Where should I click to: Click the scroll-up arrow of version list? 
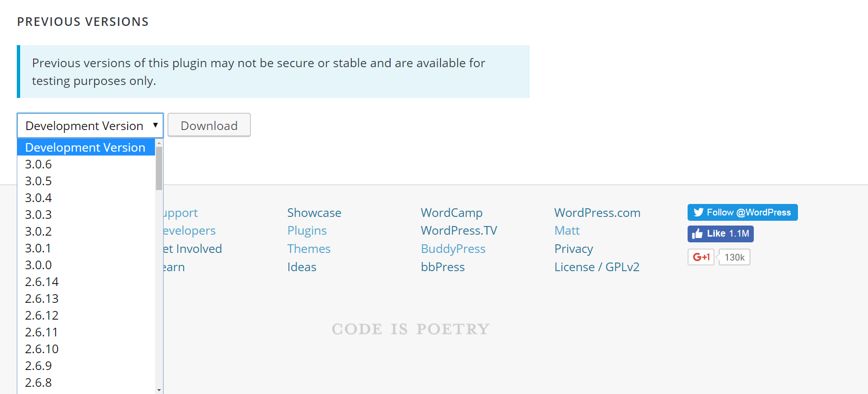pyautogui.click(x=159, y=143)
